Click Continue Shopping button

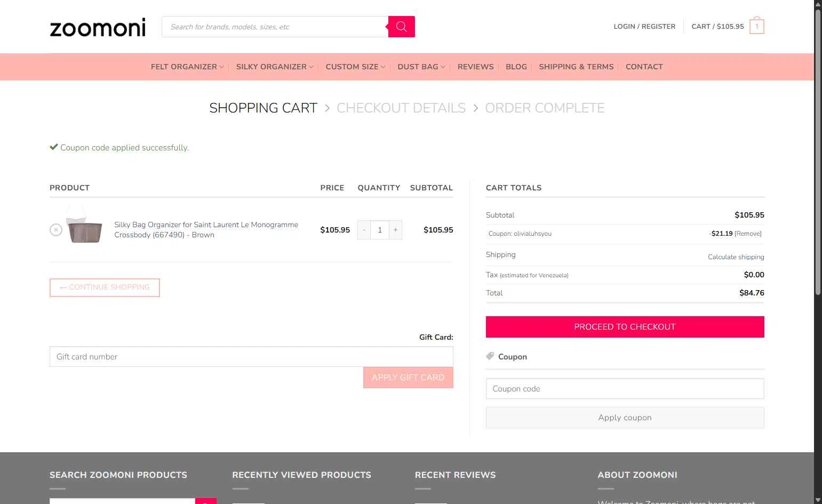pyautogui.click(x=105, y=287)
